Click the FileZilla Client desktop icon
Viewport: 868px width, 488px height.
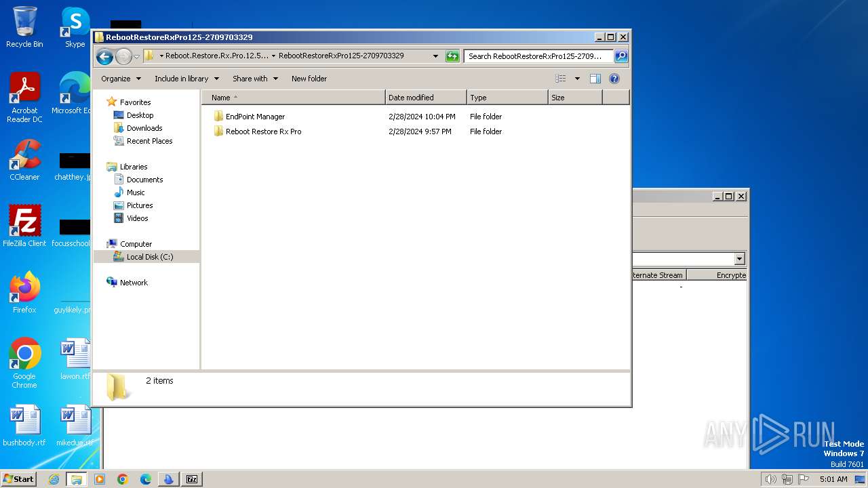24,226
